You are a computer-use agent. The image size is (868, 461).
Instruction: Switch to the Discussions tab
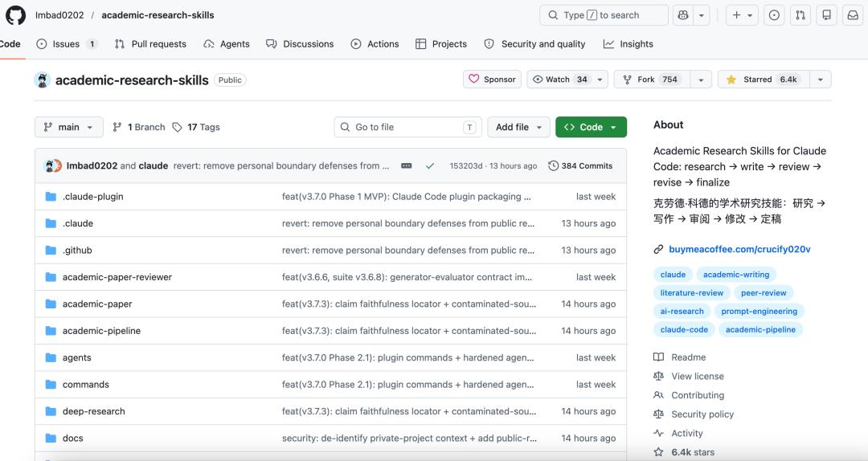click(x=300, y=43)
